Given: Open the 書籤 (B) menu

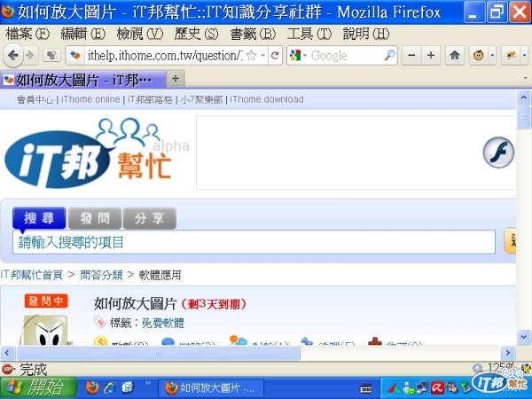Looking at the screenshot, I should [x=253, y=34].
